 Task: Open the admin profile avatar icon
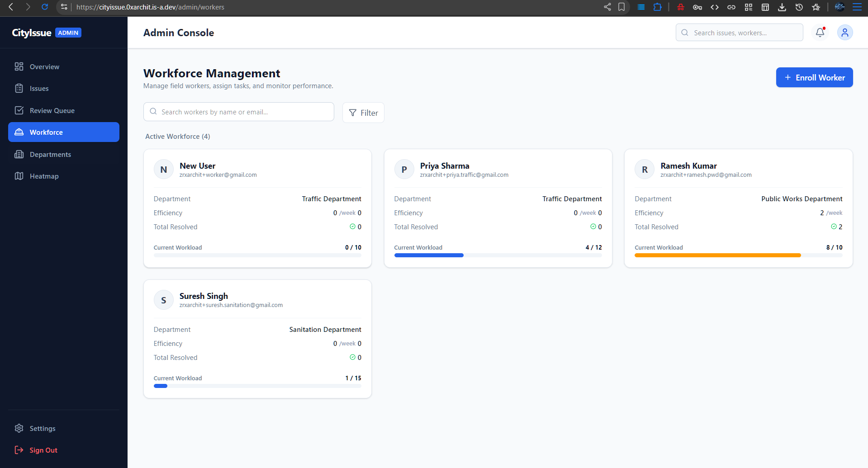[x=845, y=32]
